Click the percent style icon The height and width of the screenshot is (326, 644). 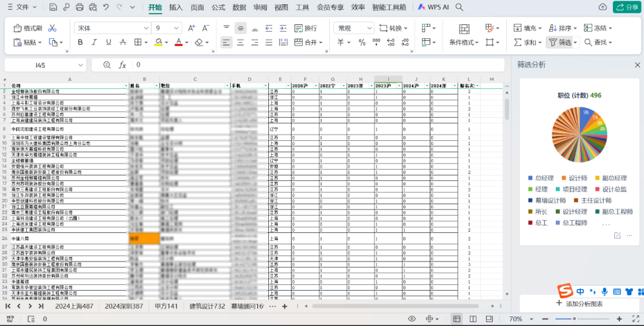361,42
